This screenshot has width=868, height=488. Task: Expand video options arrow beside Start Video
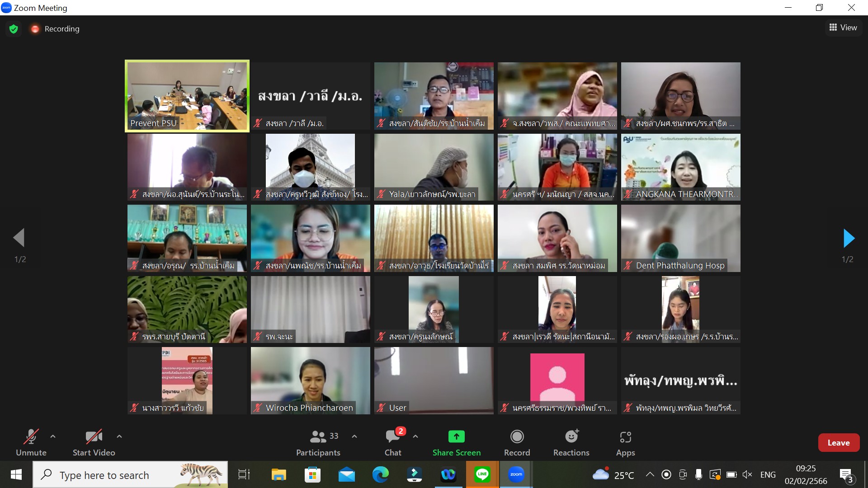coord(119,436)
